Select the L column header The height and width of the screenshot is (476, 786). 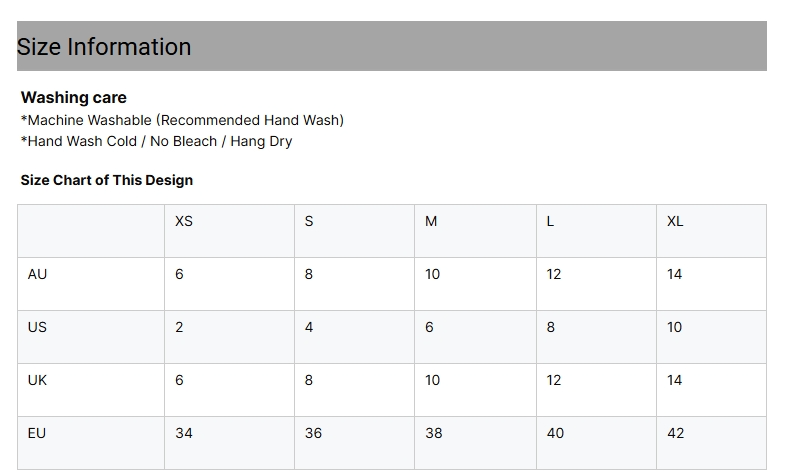click(550, 221)
